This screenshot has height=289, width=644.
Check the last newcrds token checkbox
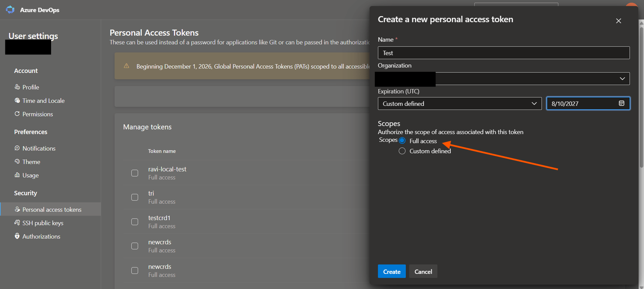(x=135, y=271)
